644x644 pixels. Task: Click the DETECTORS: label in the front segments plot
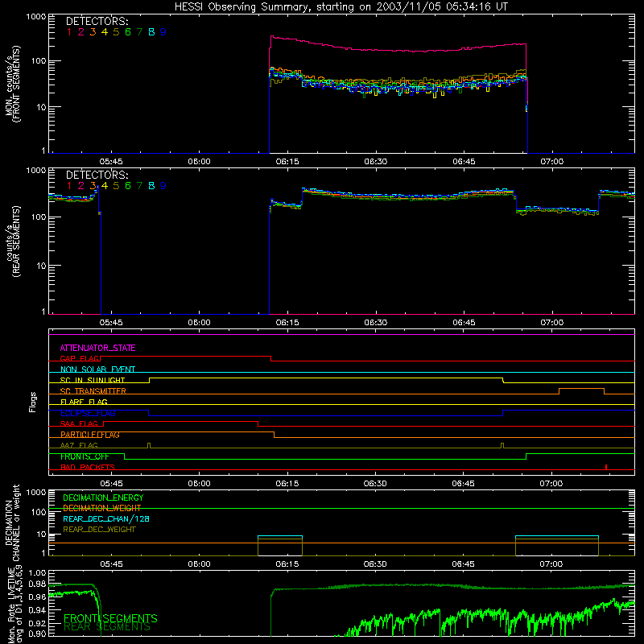97,21
